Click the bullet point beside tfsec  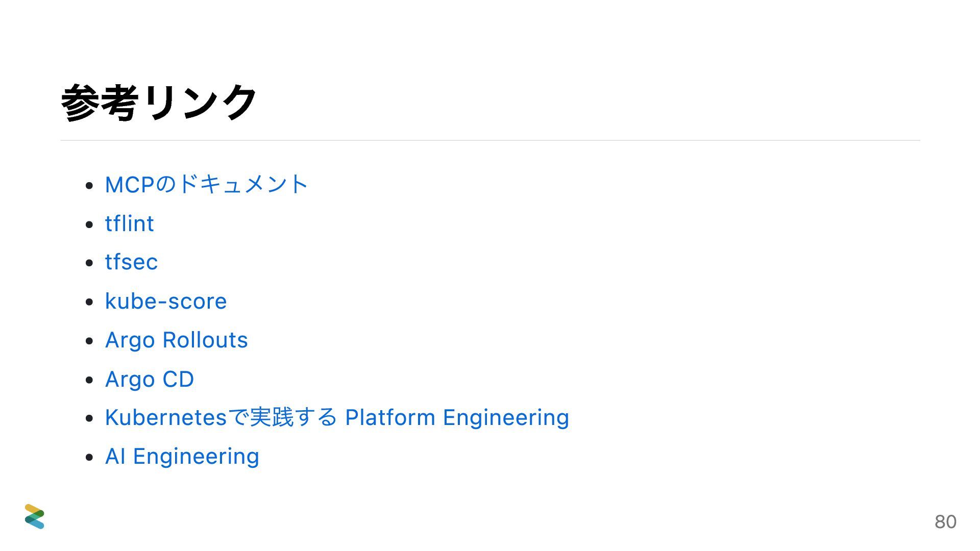(x=90, y=263)
